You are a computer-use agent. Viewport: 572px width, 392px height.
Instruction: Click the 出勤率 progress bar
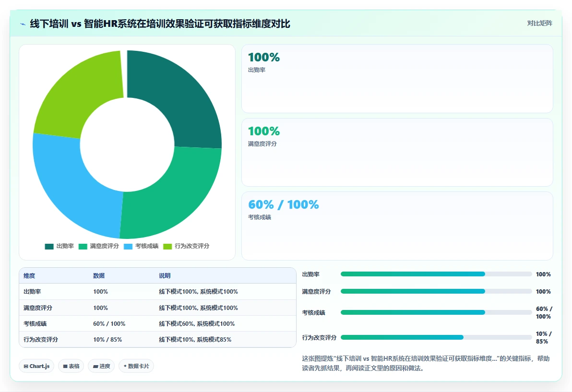pos(436,274)
